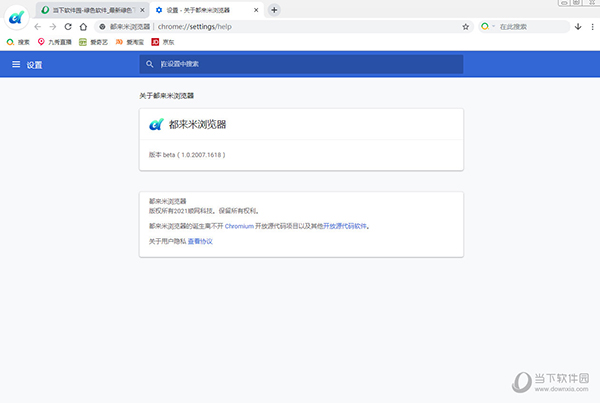Screen dimensions: 600x403
Task: Open the 查看协议 privacy link
Action: (x=200, y=241)
